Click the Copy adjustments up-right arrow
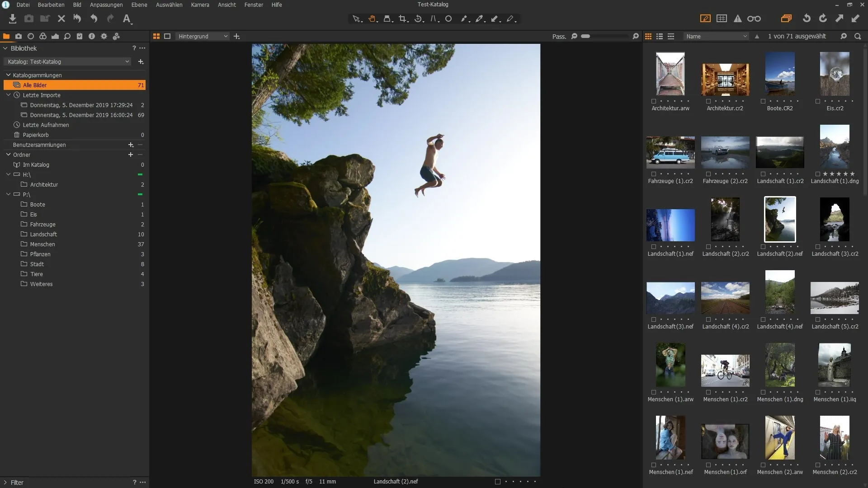868x488 pixels. pos(839,19)
